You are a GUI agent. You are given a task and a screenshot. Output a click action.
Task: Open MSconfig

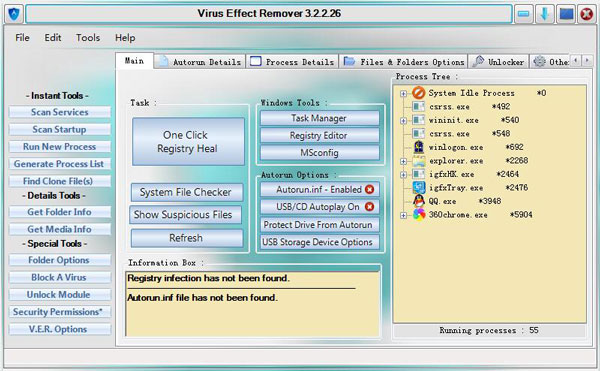pos(320,153)
